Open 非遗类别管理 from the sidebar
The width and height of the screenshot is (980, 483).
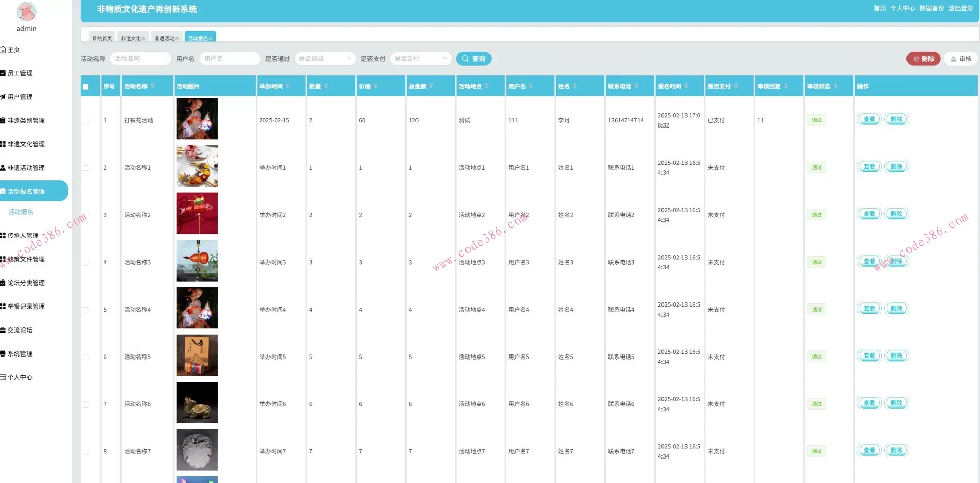point(26,121)
